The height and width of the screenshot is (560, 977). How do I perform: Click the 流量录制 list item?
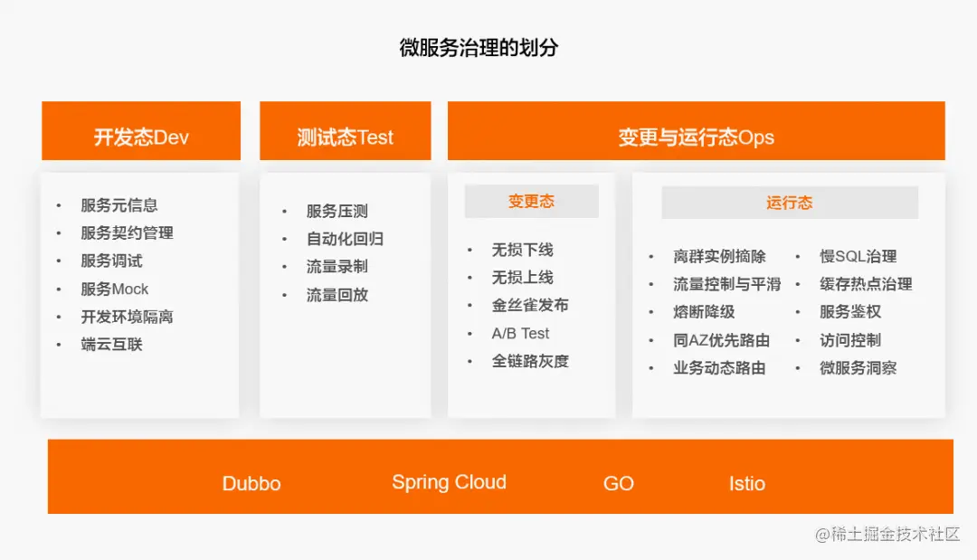click(337, 267)
